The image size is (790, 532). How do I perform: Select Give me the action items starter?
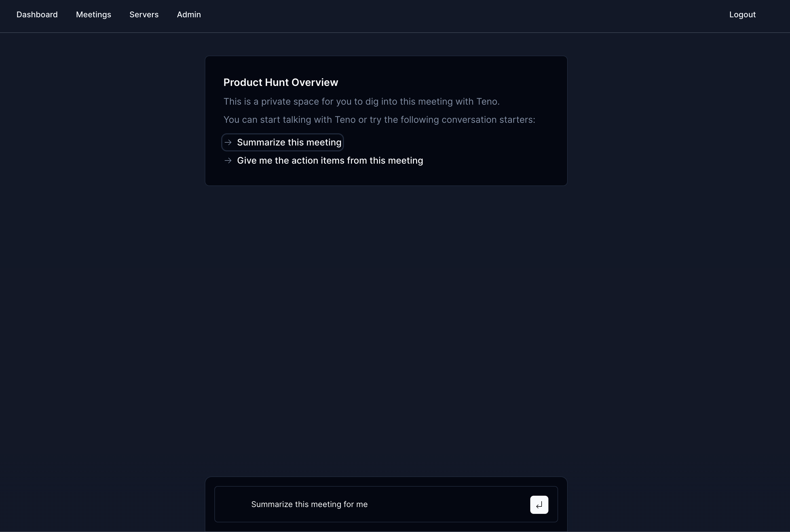coord(330,161)
